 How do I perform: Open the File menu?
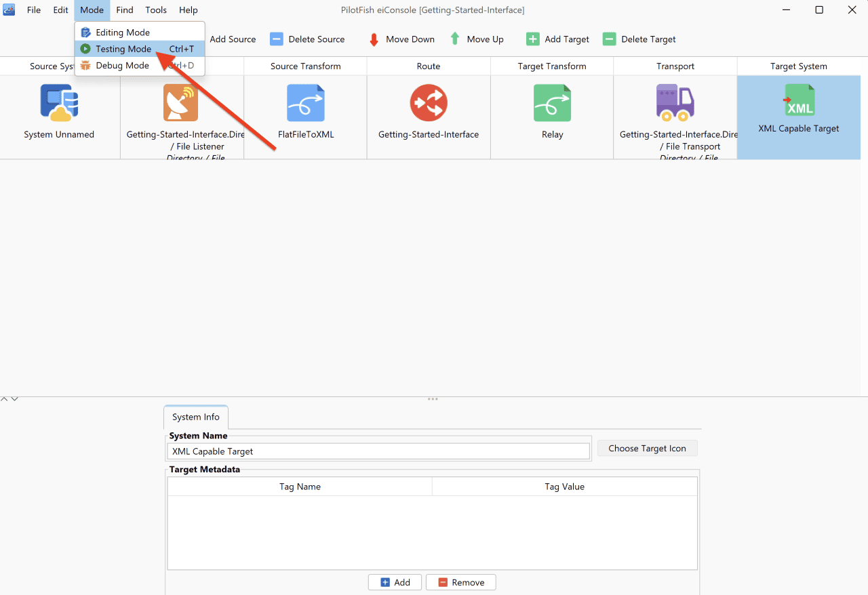pos(34,10)
